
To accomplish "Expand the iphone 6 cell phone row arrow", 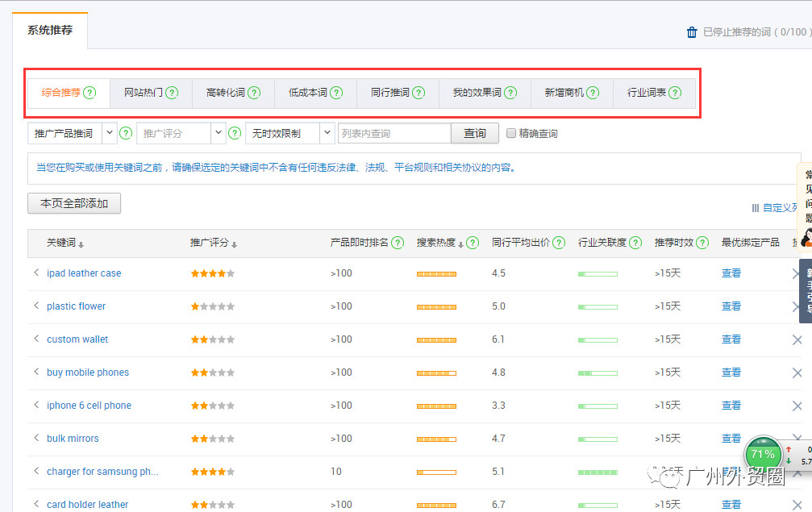I will coord(36,405).
